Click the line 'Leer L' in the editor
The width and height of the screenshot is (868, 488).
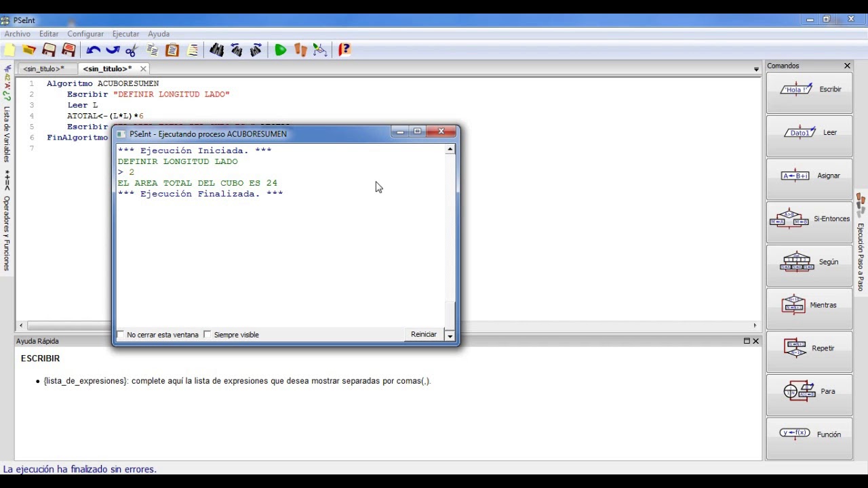pos(82,105)
